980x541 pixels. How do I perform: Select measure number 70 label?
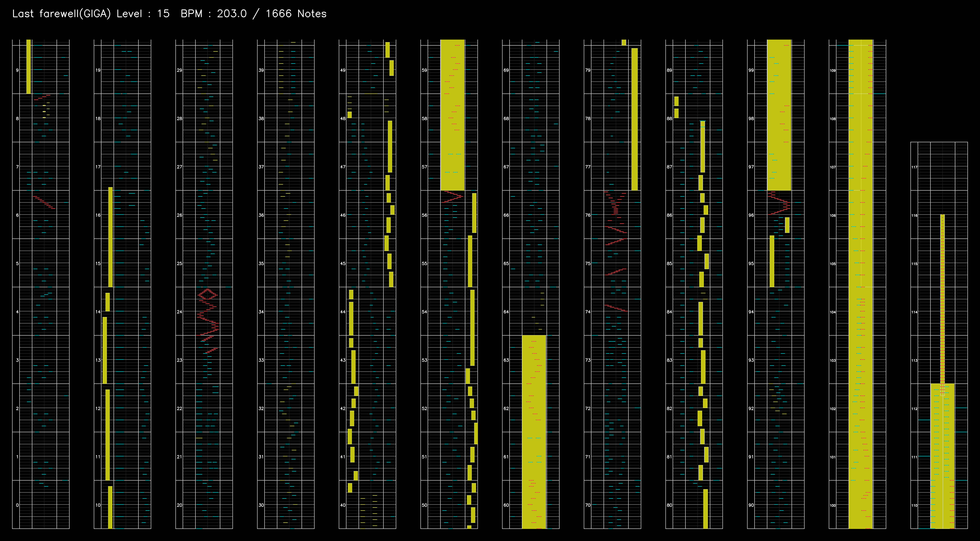click(x=588, y=505)
